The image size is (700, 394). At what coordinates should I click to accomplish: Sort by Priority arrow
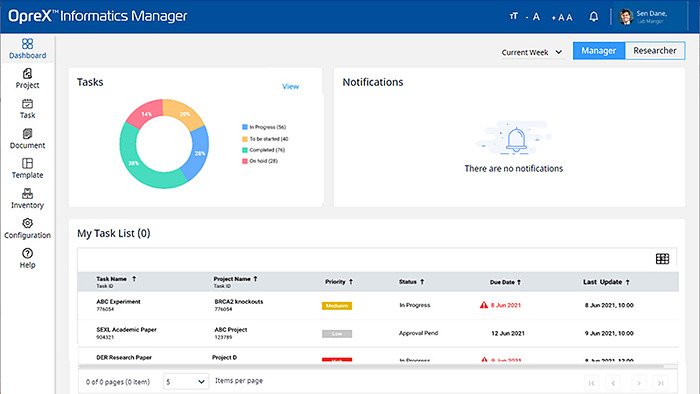click(351, 282)
